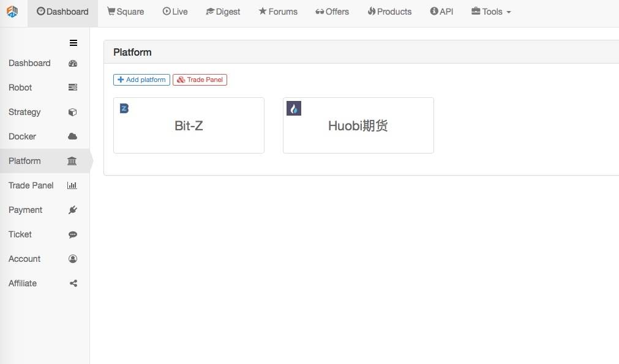Open Ticket via speech bubble icon
This screenshot has height=364, width=619.
pyautogui.click(x=73, y=235)
